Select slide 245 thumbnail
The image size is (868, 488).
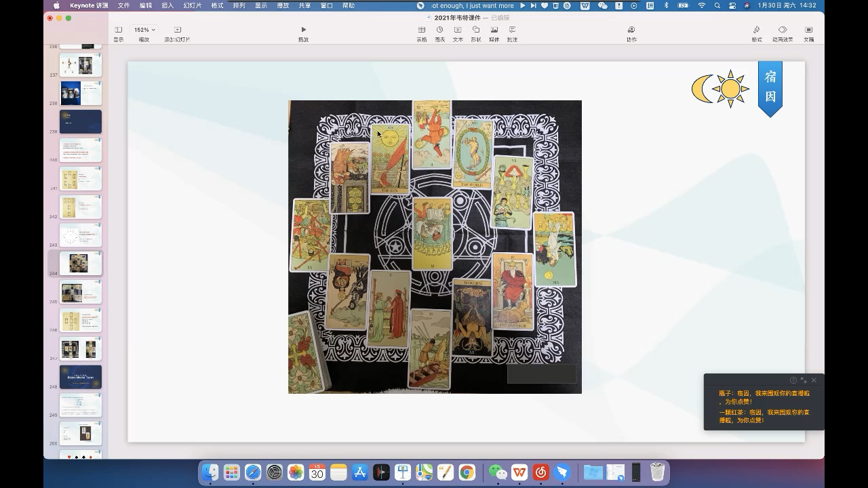[81, 292]
